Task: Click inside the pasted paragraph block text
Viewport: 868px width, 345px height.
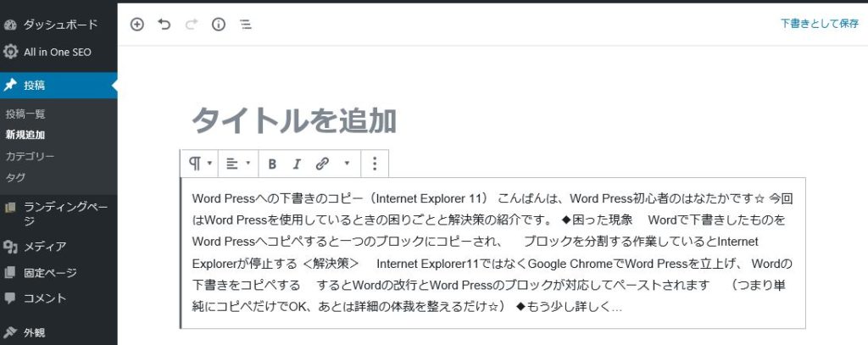Action: click(492, 253)
